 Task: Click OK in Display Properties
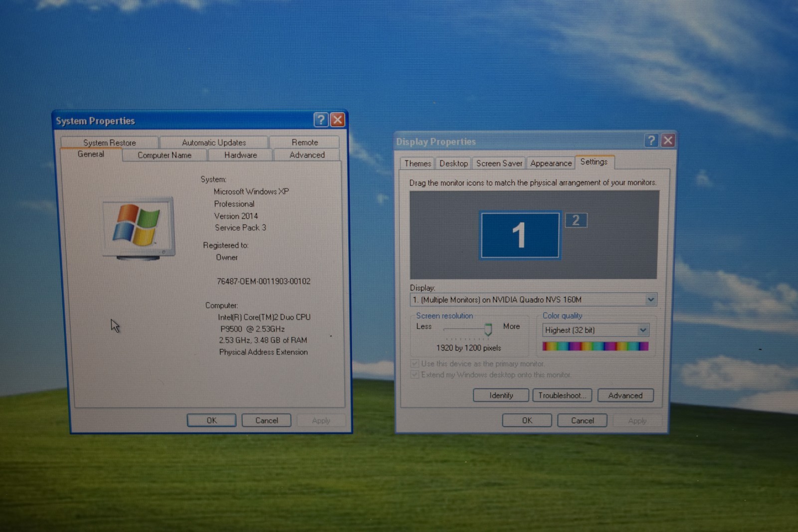(527, 420)
